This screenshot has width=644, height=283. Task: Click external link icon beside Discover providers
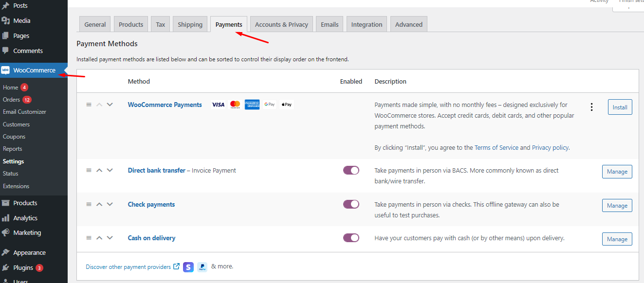[176, 266]
